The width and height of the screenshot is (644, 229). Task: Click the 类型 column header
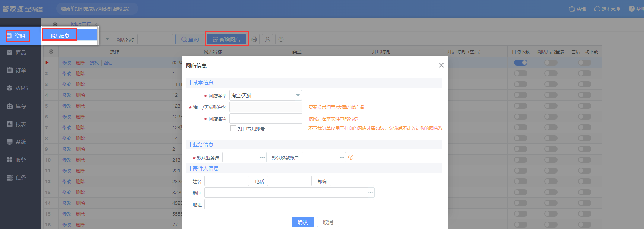pyautogui.click(x=297, y=52)
